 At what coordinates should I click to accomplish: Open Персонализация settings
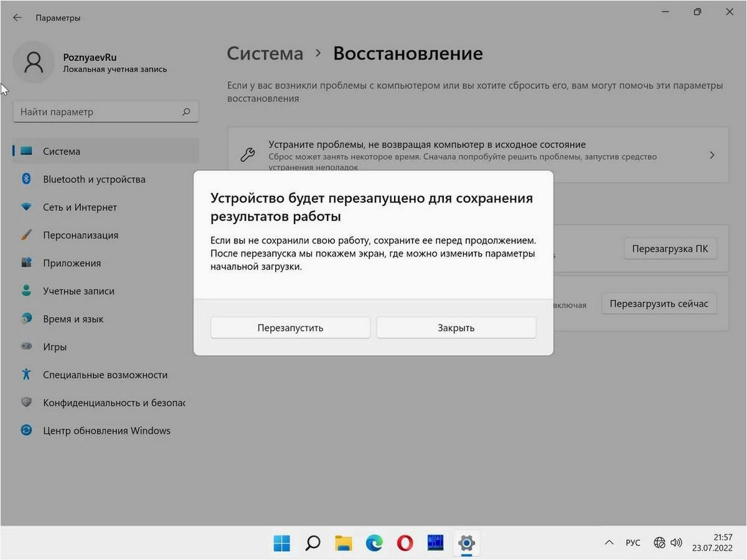click(105, 235)
